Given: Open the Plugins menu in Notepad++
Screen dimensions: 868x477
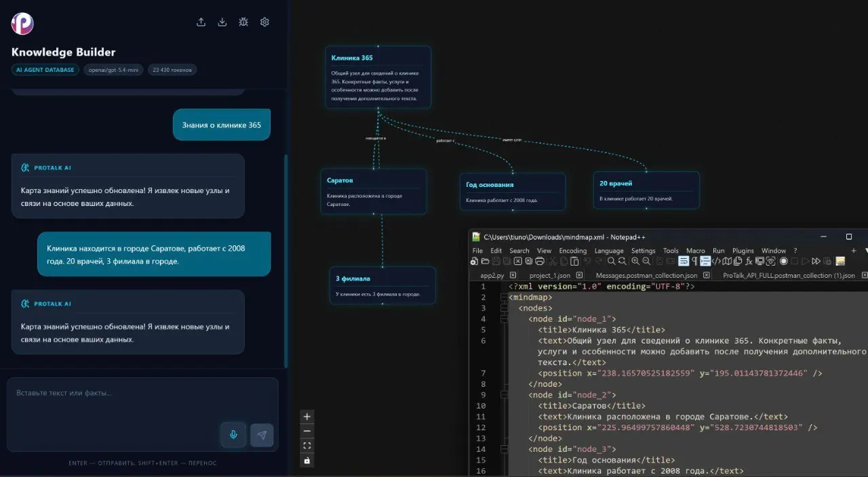Looking at the screenshot, I should (x=743, y=251).
